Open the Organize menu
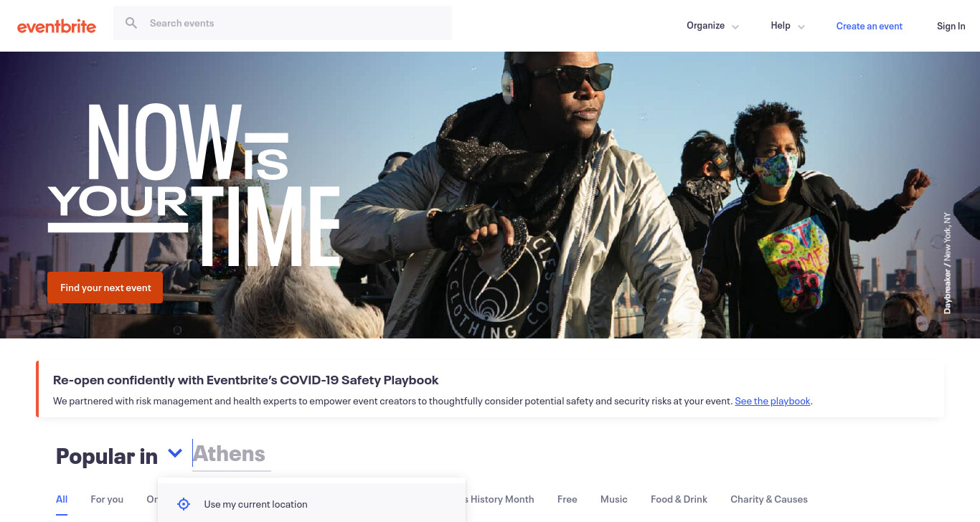980x522 pixels. [706, 26]
